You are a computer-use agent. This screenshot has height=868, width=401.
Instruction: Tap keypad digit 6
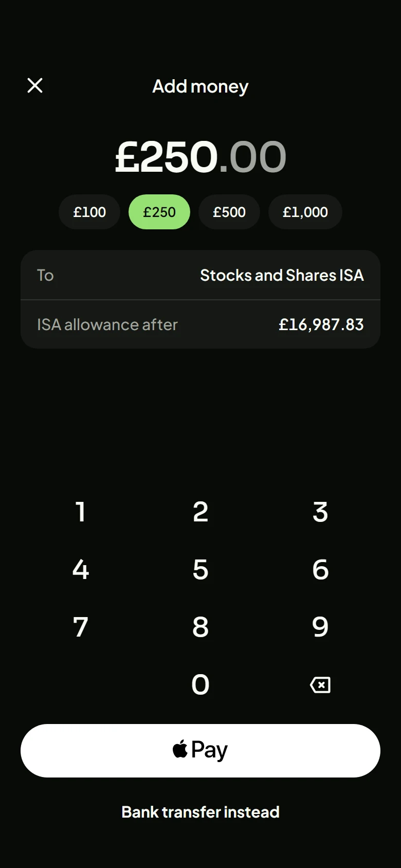click(x=320, y=570)
